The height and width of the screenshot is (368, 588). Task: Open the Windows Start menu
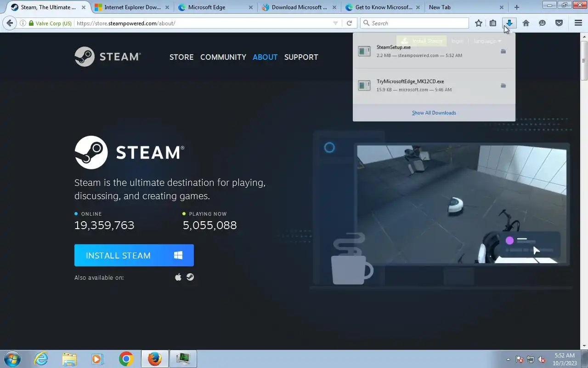(12, 359)
